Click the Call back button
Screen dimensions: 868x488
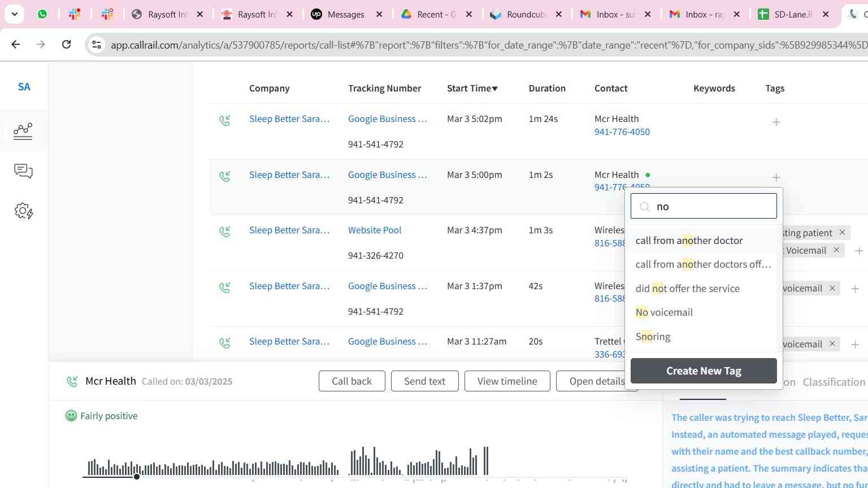pos(351,381)
